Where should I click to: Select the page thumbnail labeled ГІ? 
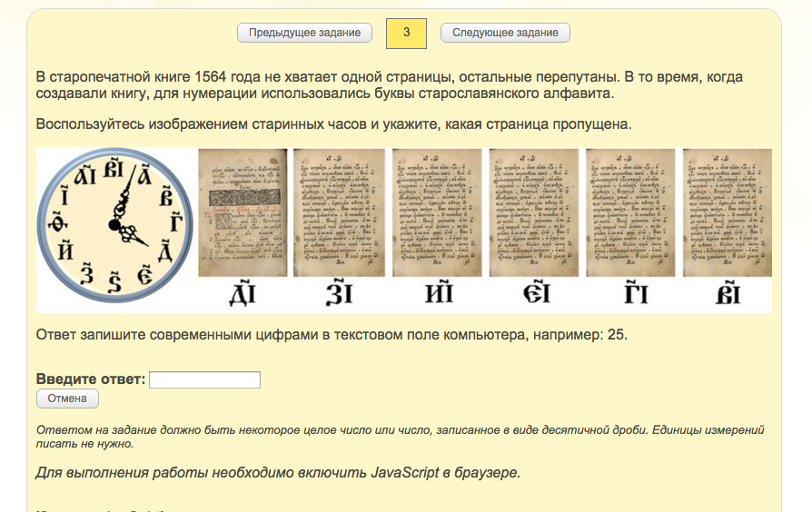(x=630, y=212)
